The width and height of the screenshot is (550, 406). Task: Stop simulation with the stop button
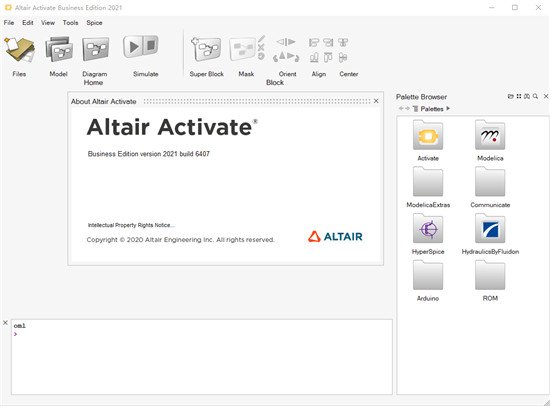(x=150, y=46)
